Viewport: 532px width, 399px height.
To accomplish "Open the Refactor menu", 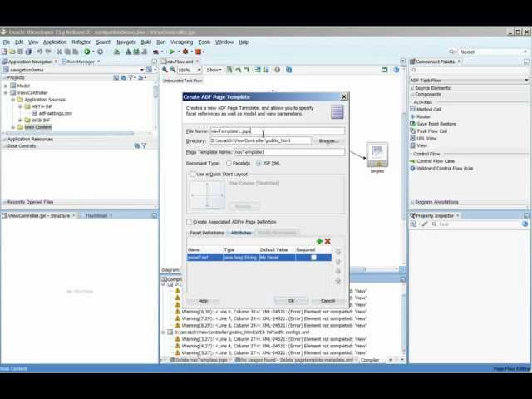I will click(81, 42).
